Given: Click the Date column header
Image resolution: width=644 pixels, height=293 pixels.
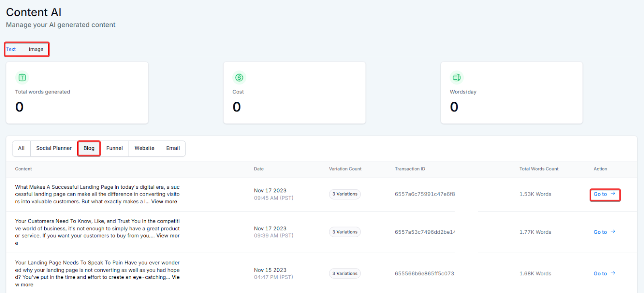Looking at the screenshot, I should click(259, 169).
